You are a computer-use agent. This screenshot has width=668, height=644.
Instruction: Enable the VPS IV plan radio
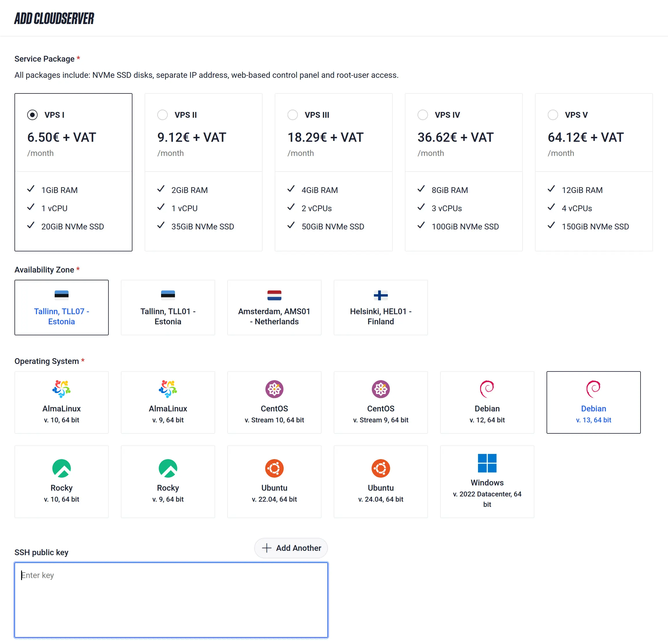point(422,115)
